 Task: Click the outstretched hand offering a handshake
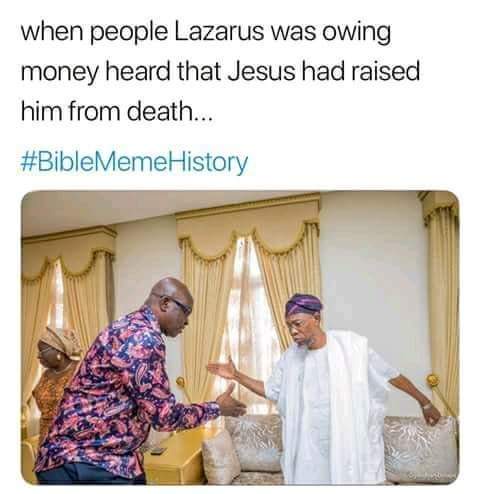(x=231, y=401)
